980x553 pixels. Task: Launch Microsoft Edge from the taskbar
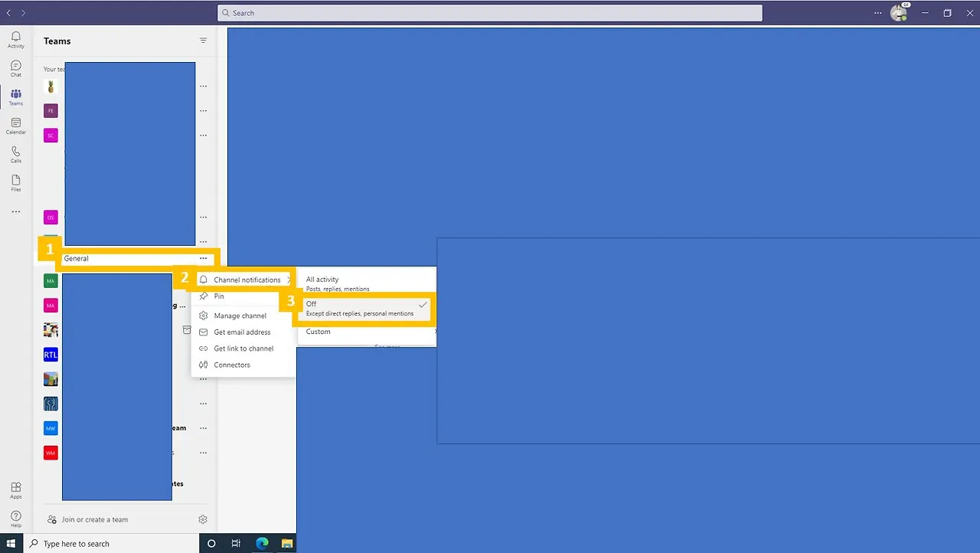tap(262, 543)
